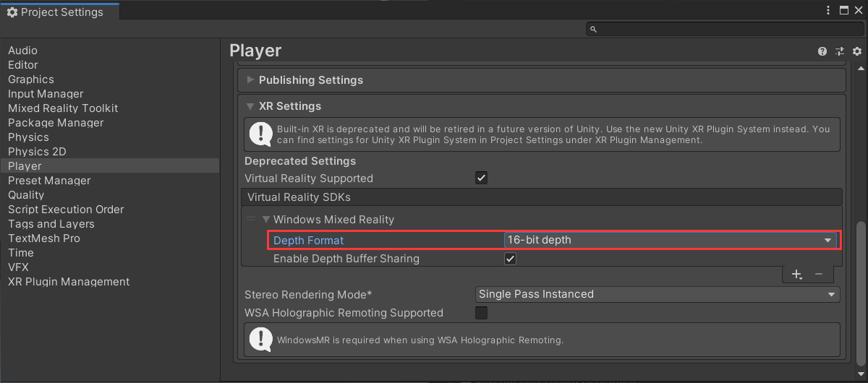Image resolution: width=868 pixels, height=383 pixels.
Task: Click the Player preset sliders icon
Action: coord(840,51)
